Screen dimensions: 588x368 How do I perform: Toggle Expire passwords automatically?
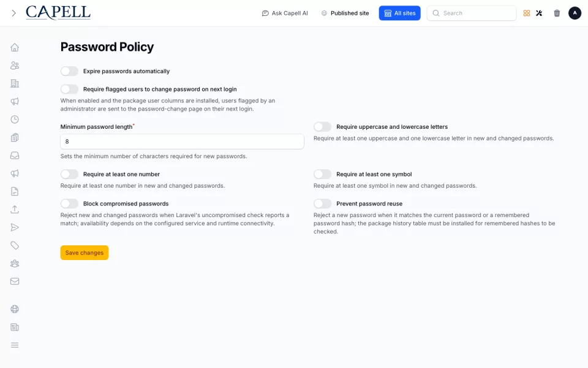pyautogui.click(x=69, y=71)
